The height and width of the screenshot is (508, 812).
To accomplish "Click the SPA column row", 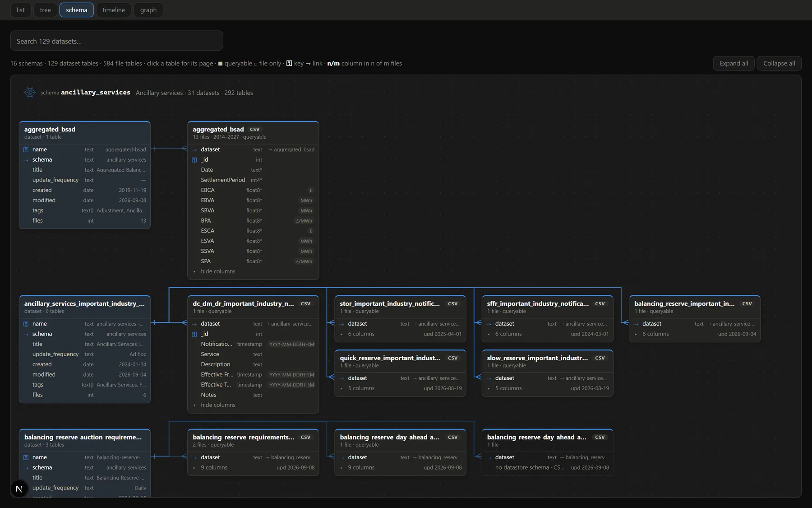I will (x=253, y=261).
